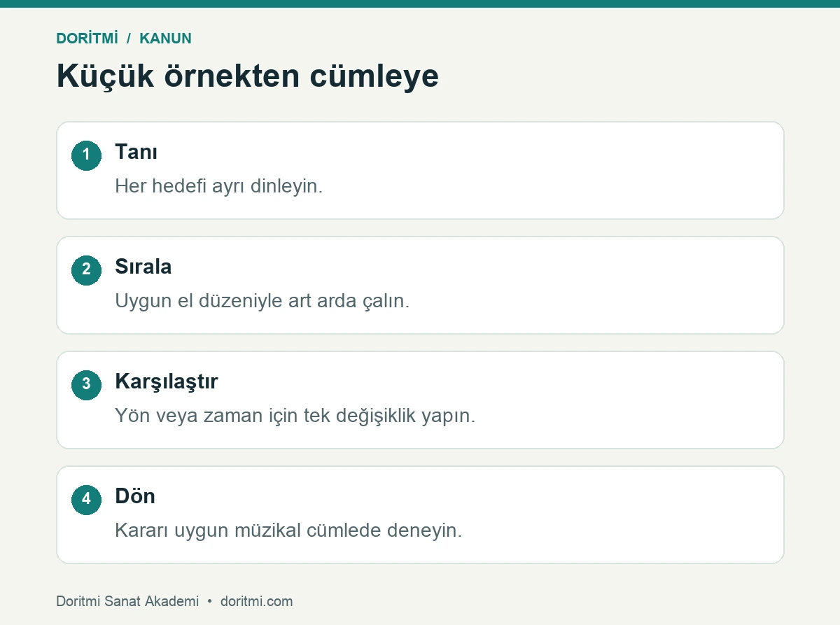Screen dimensions: 840x625
Task: Click the step 2 number badge
Action: 86,270
